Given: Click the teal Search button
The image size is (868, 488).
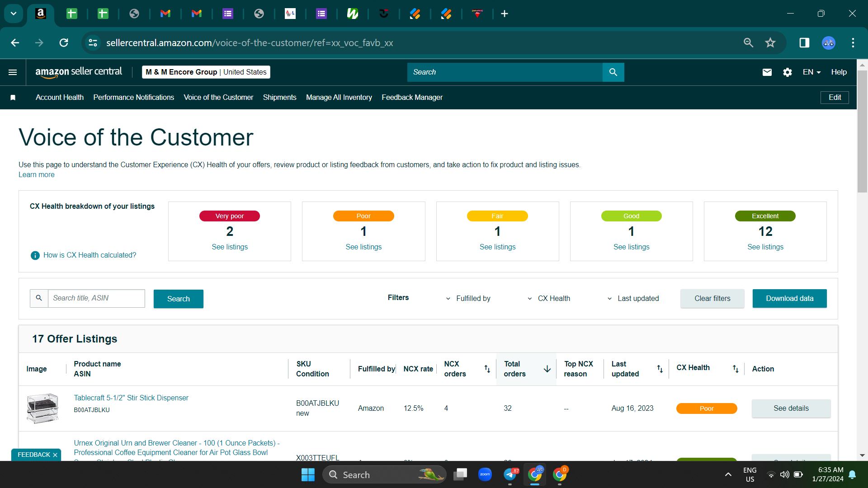Looking at the screenshot, I should (179, 299).
